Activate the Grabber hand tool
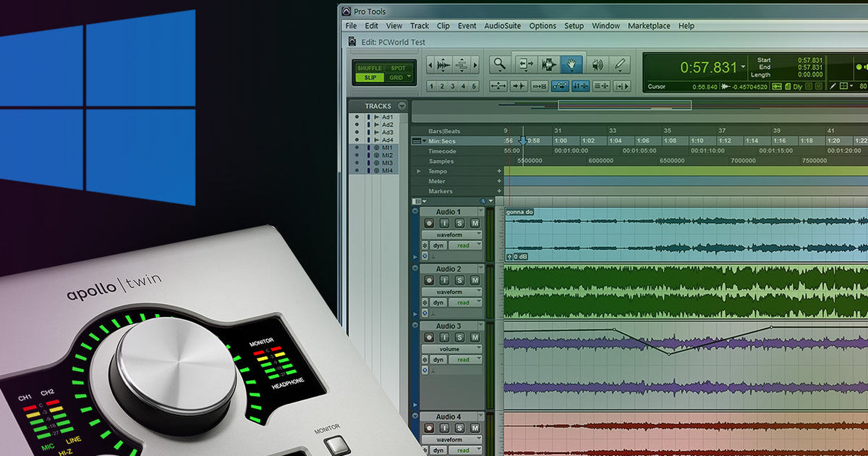The image size is (868, 456). pos(572,64)
